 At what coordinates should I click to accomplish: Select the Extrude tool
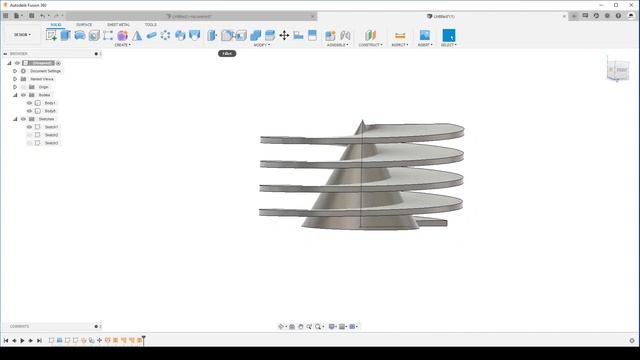click(x=65, y=36)
